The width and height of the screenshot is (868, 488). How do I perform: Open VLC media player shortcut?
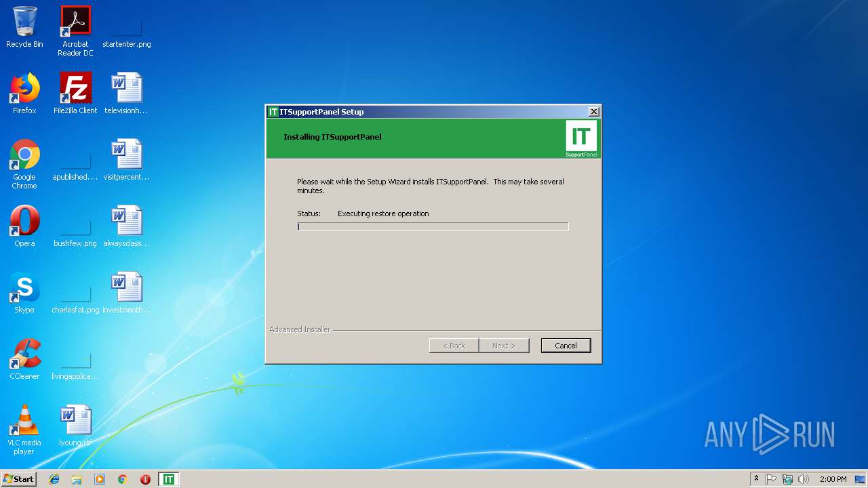[x=24, y=430]
